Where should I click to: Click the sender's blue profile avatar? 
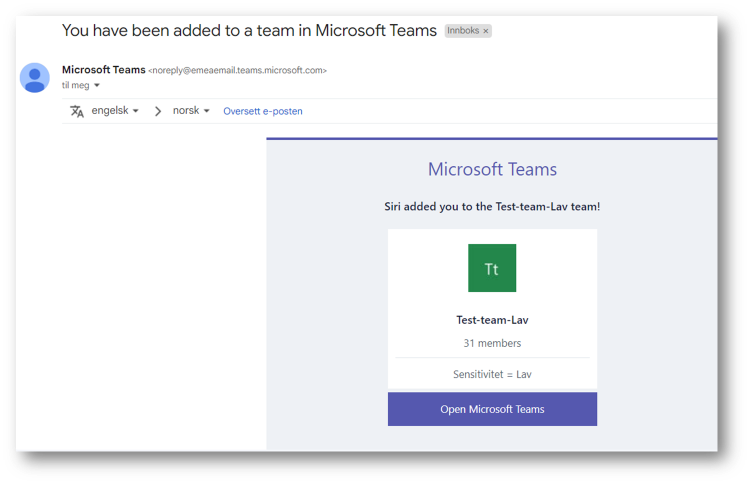(x=34, y=77)
